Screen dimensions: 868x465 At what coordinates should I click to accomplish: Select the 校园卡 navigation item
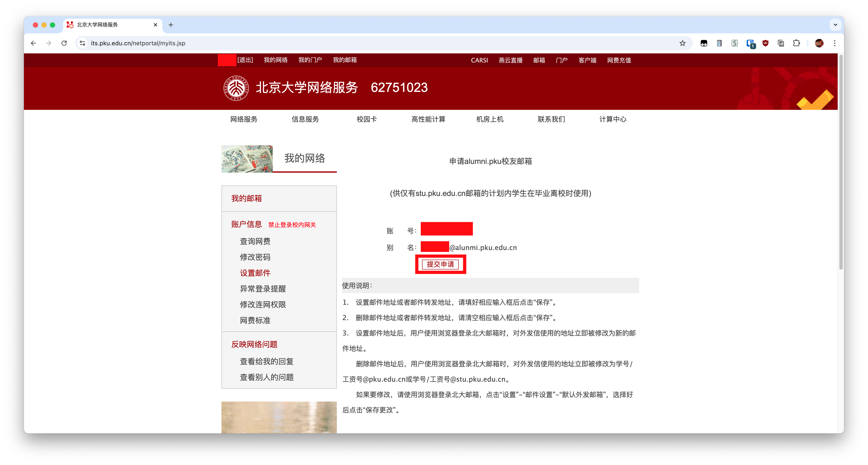click(367, 119)
